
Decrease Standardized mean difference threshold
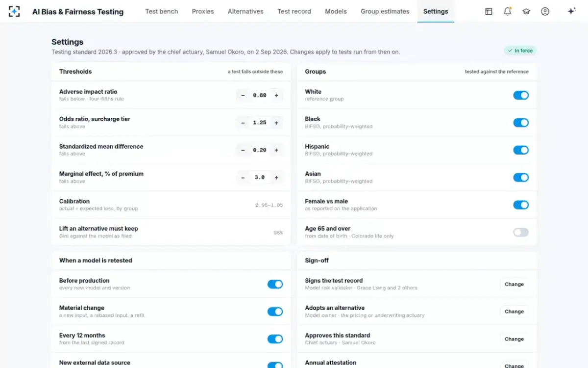[x=243, y=150]
